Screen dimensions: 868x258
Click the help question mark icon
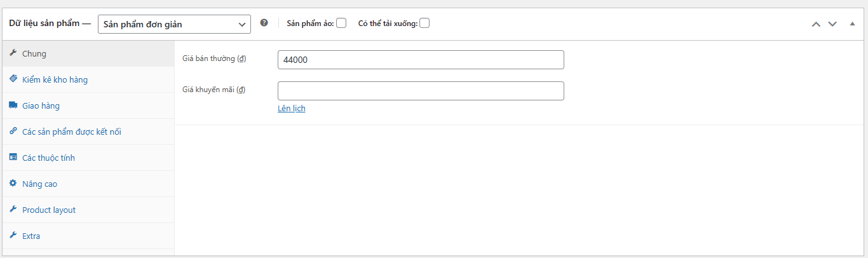[x=264, y=23]
